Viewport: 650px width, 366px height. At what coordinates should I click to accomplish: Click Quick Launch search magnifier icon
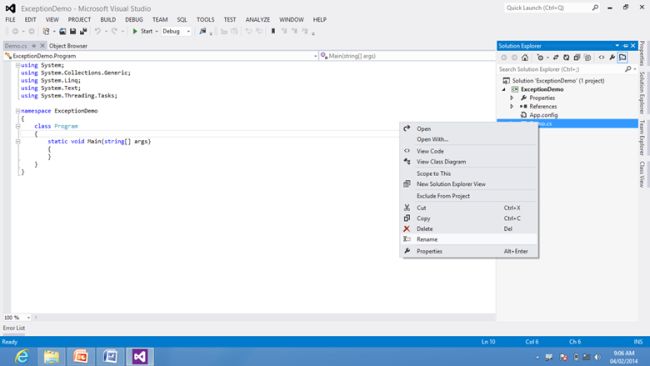[x=595, y=8]
